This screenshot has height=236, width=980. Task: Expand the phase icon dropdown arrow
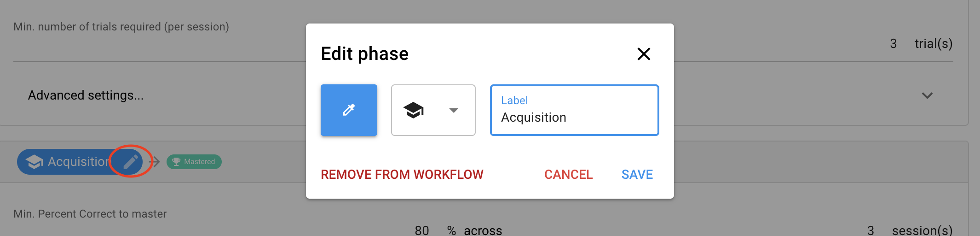[x=454, y=110]
